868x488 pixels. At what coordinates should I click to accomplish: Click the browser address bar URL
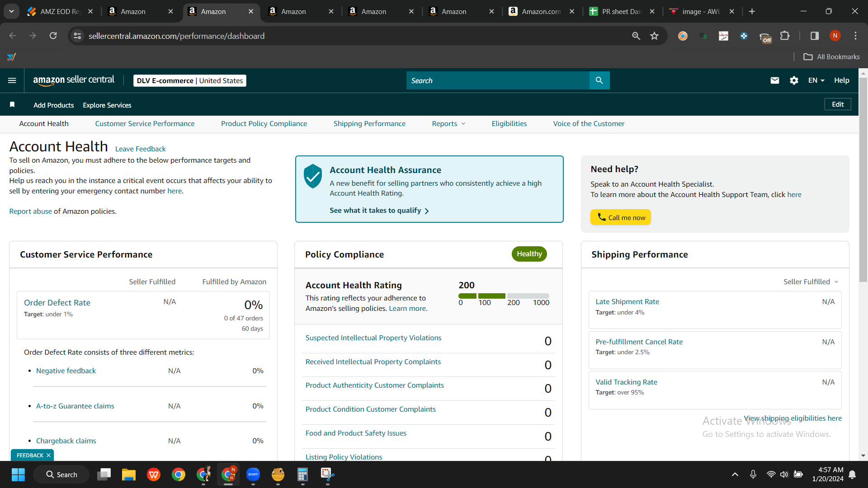pos(177,36)
